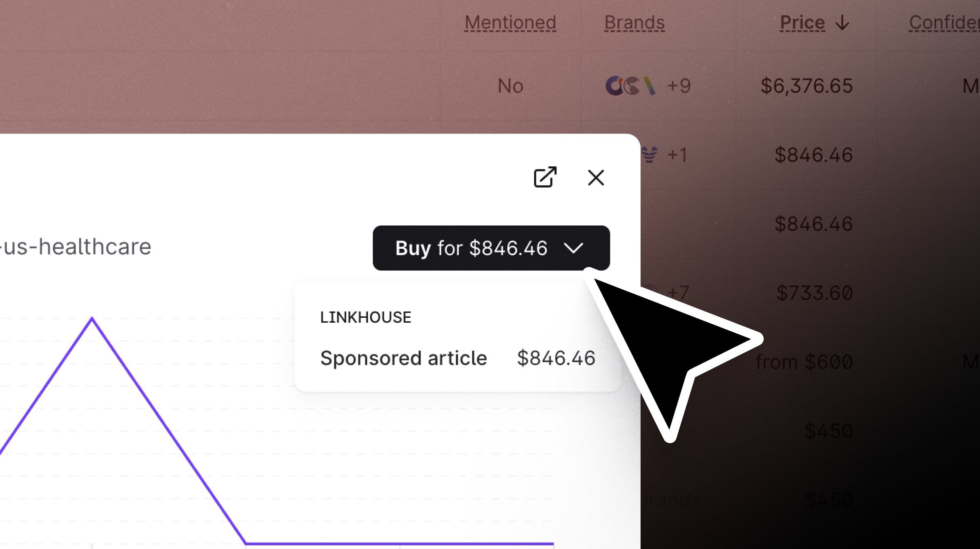Select the Sponsored article option

[403, 358]
